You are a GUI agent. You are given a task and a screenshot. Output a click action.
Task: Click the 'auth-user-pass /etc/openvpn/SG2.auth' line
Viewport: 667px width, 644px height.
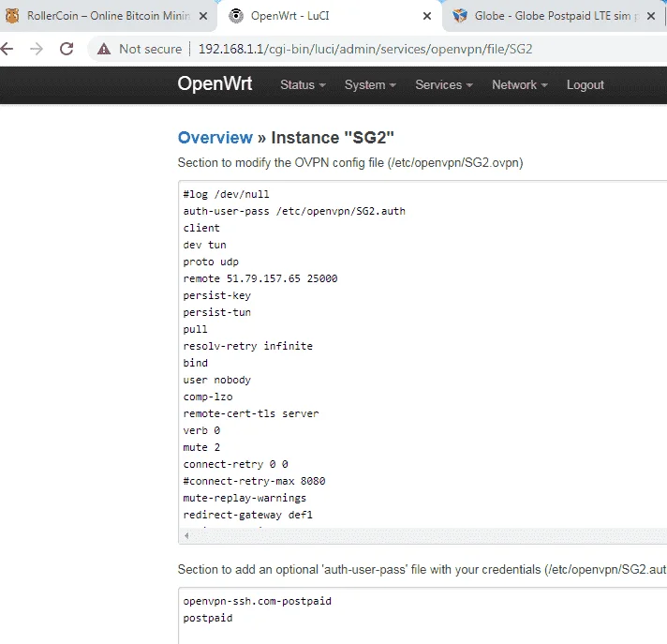(x=294, y=211)
